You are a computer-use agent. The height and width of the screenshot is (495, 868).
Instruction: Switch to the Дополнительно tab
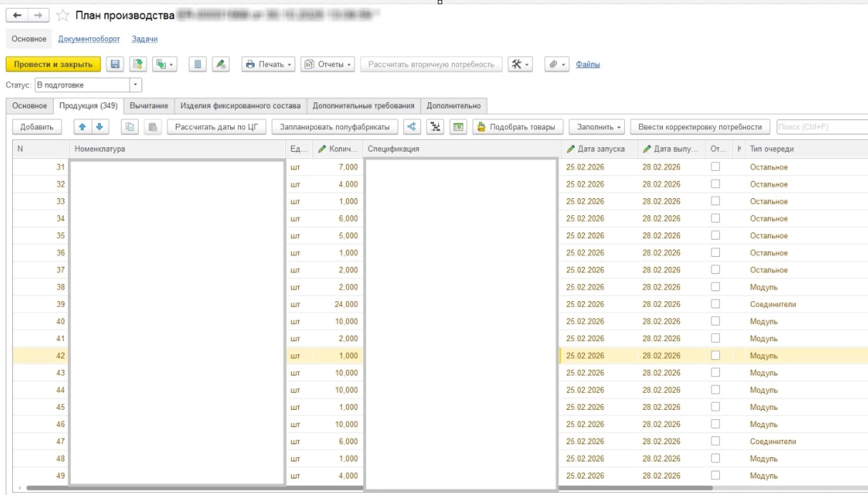[x=454, y=105]
